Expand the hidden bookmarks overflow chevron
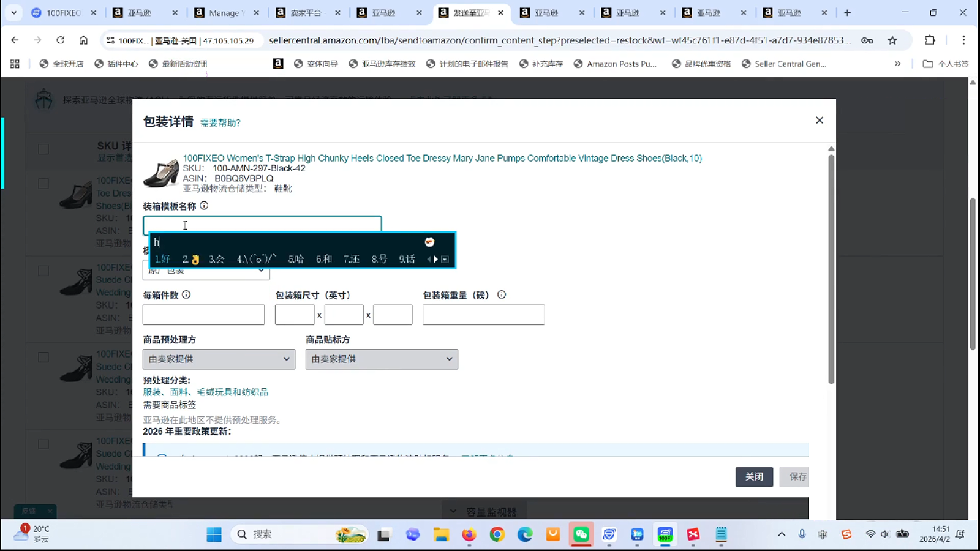The height and width of the screenshot is (551, 980). click(897, 64)
